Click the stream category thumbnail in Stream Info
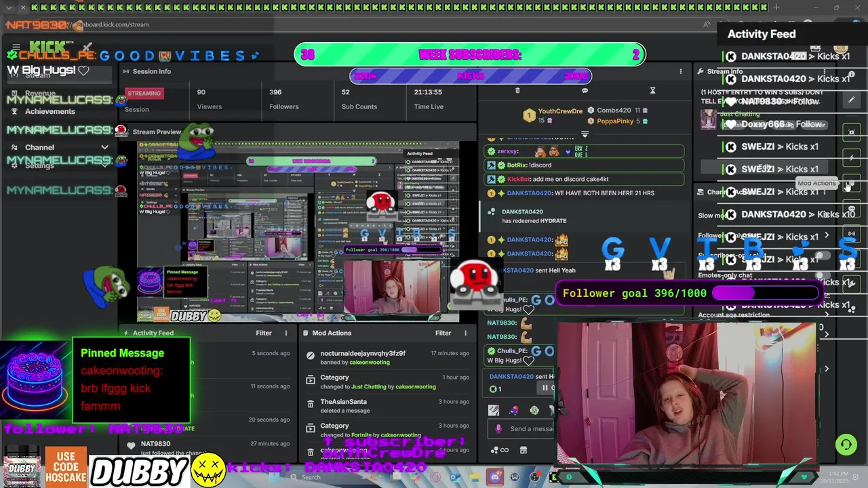 tap(709, 119)
